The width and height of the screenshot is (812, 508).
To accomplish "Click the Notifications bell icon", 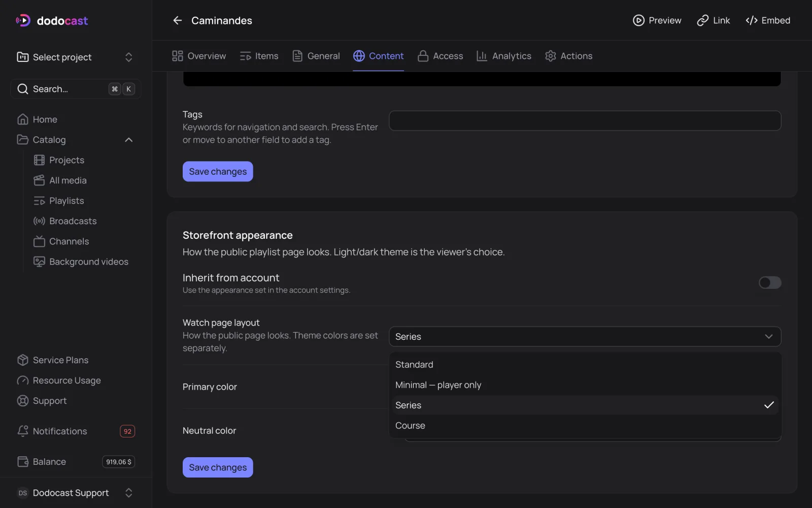I will click(x=23, y=431).
